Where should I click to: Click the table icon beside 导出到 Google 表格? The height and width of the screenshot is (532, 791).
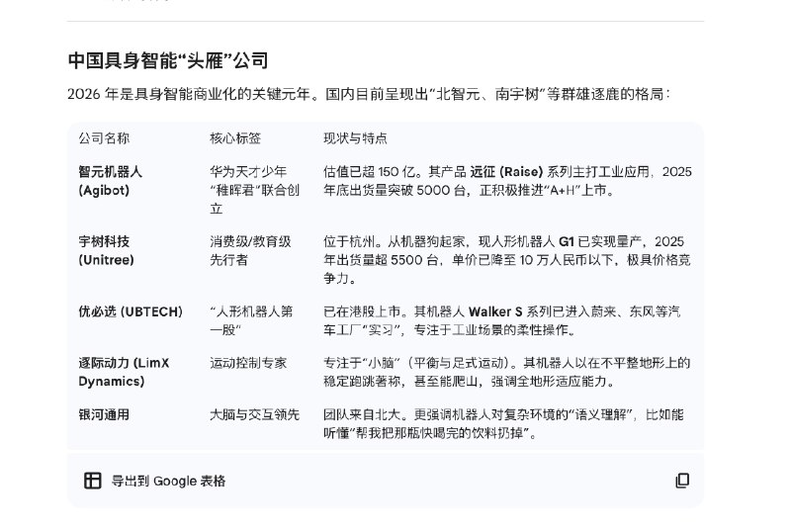coord(92,481)
